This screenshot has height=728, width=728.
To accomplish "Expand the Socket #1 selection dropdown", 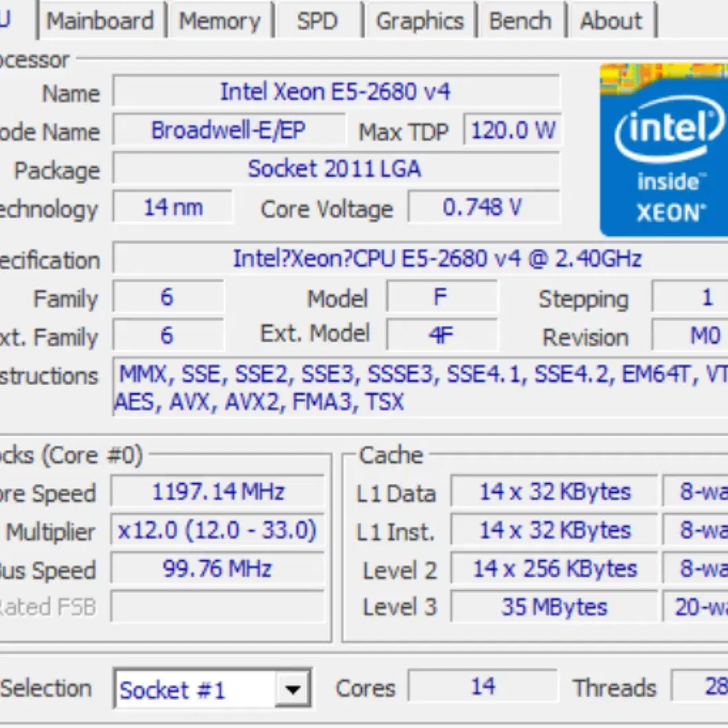I will click(x=293, y=689).
